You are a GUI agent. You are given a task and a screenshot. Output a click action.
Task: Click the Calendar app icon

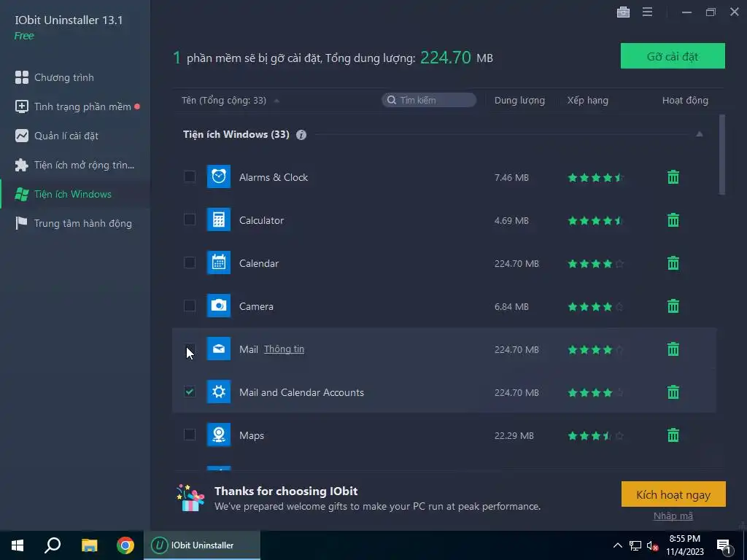[219, 262]
